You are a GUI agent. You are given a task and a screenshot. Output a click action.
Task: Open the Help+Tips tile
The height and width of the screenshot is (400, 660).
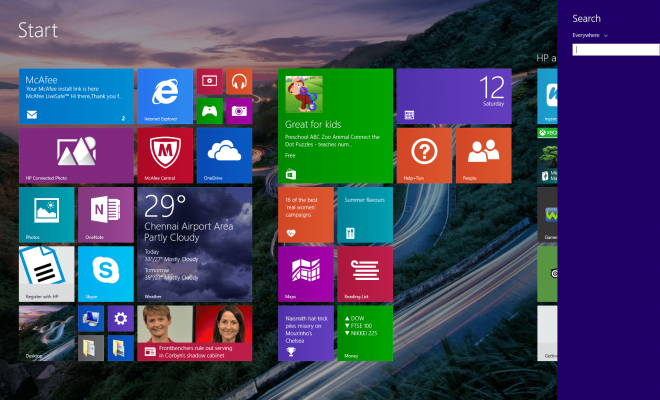(x=424, y=156)
